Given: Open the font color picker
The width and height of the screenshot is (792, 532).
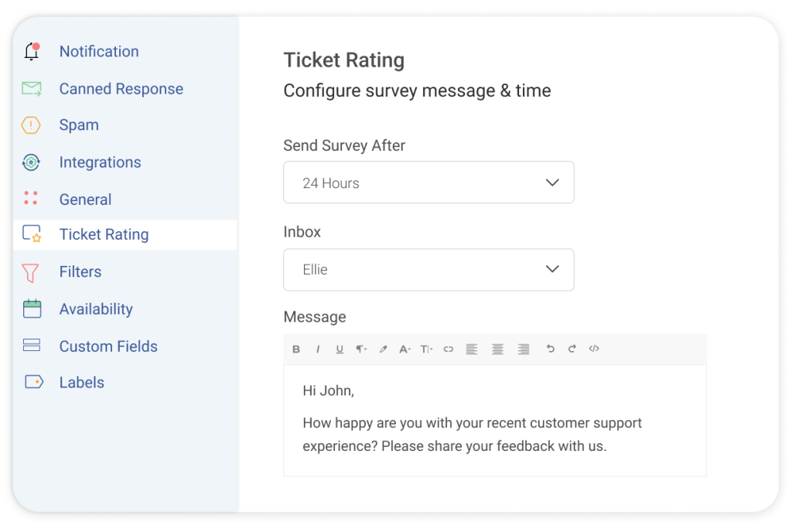Looking at the screenshot, I should (405, 350).
